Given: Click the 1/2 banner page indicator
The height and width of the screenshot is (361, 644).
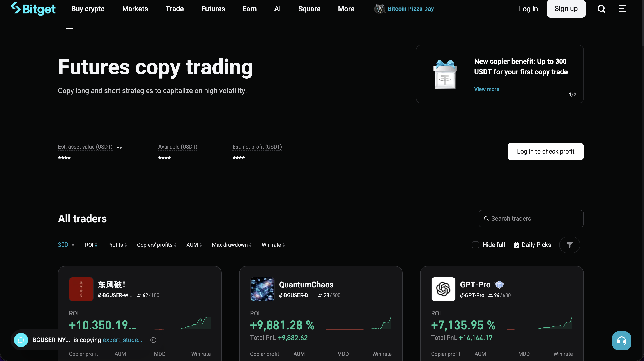Looking at the screenshot, I should click(x=572, y=94).
